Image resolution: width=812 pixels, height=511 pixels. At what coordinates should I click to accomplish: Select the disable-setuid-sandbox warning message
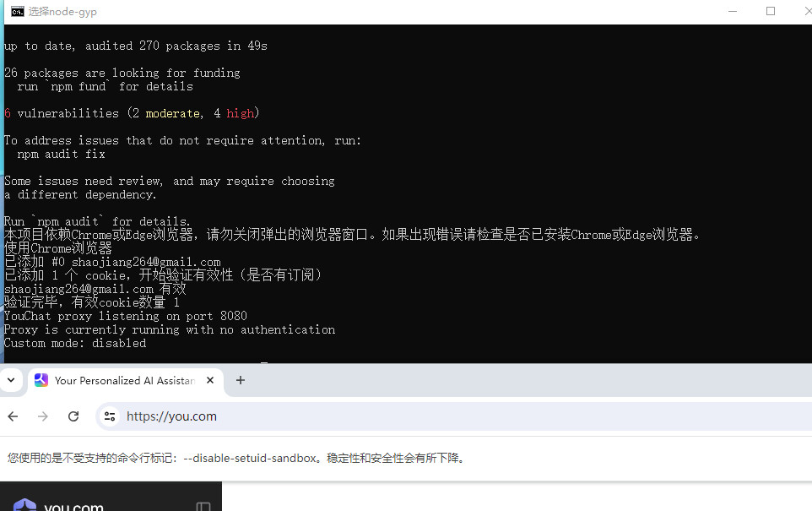236,458
